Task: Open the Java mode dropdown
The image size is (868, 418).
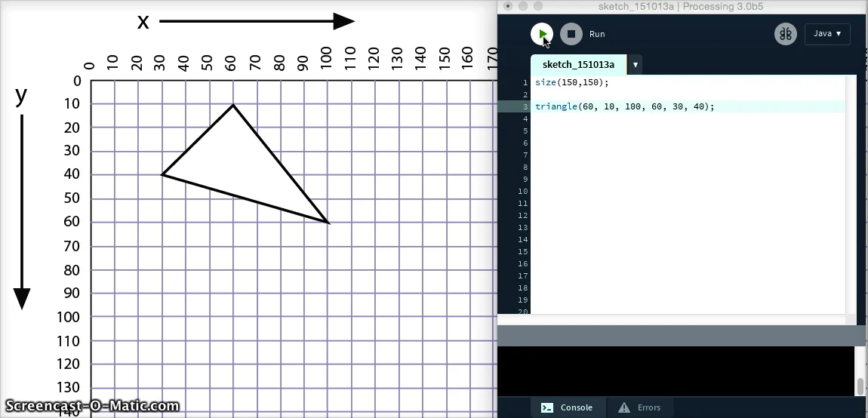Action: pos(827,34)
